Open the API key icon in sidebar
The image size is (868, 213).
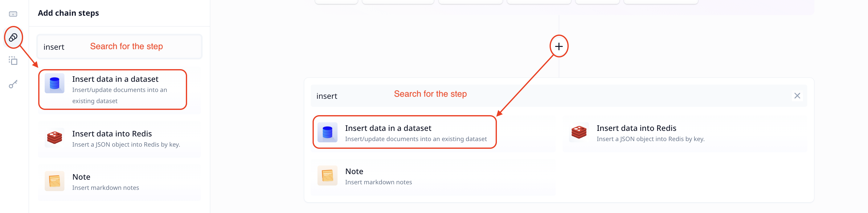pos(13,84)
